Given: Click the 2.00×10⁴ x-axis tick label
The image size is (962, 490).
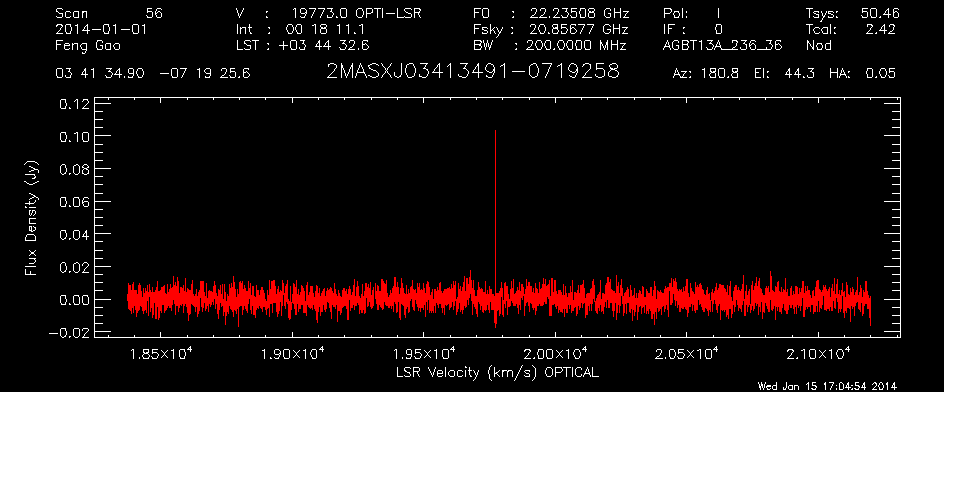Looking at the screenshot, I should [555, 353].
